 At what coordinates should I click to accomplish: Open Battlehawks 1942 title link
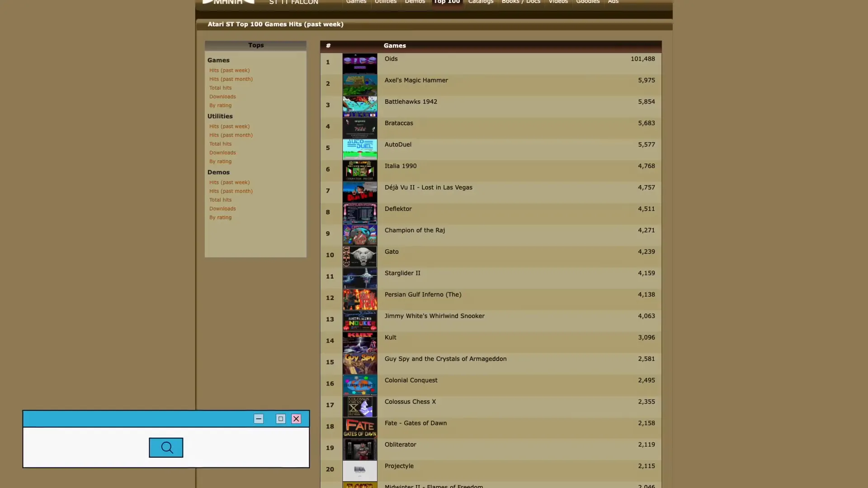[x=410, y=102]
